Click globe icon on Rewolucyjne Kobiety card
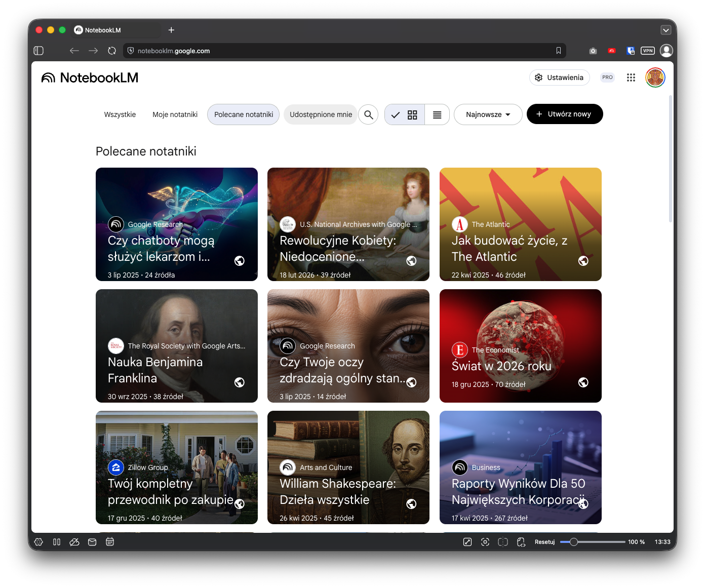The height and width of the screenshot is (588, 705). [411, 261]
